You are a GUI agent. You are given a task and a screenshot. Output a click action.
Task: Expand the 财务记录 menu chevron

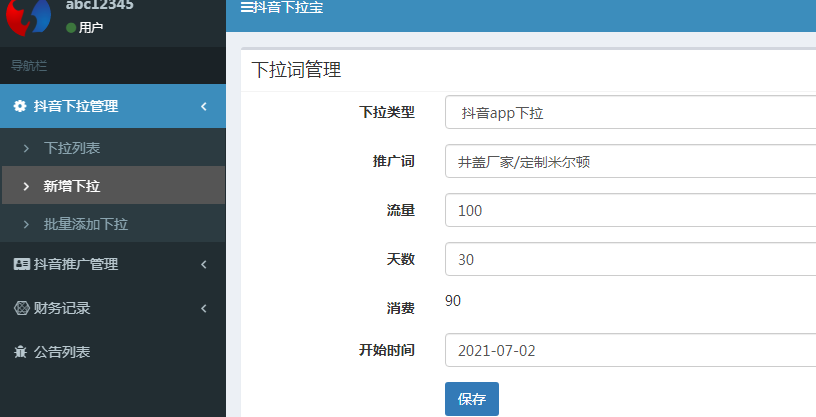pyautogui.click(x=204, y=308)
